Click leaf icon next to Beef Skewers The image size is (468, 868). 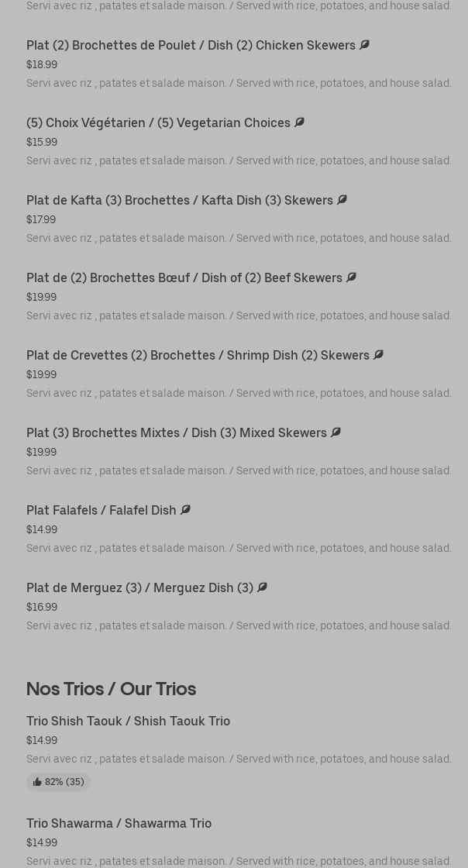(351, 277)
